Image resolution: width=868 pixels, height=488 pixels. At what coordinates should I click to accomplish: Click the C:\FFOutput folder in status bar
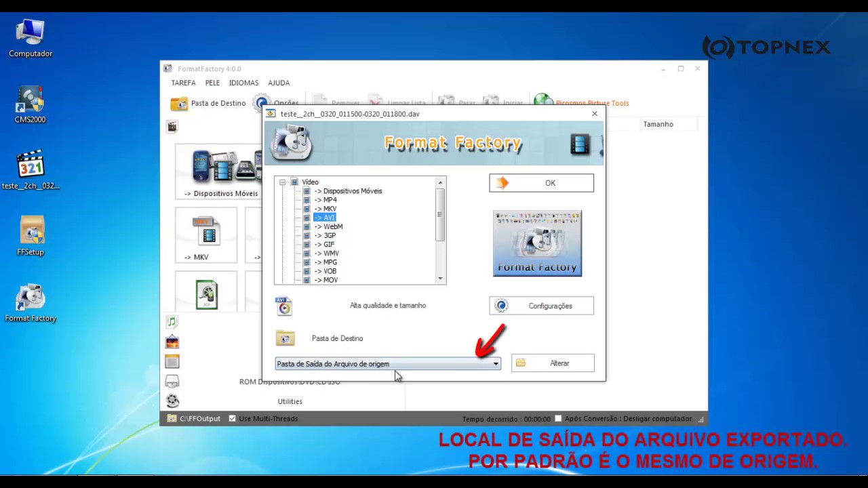(x=194, y=419)
